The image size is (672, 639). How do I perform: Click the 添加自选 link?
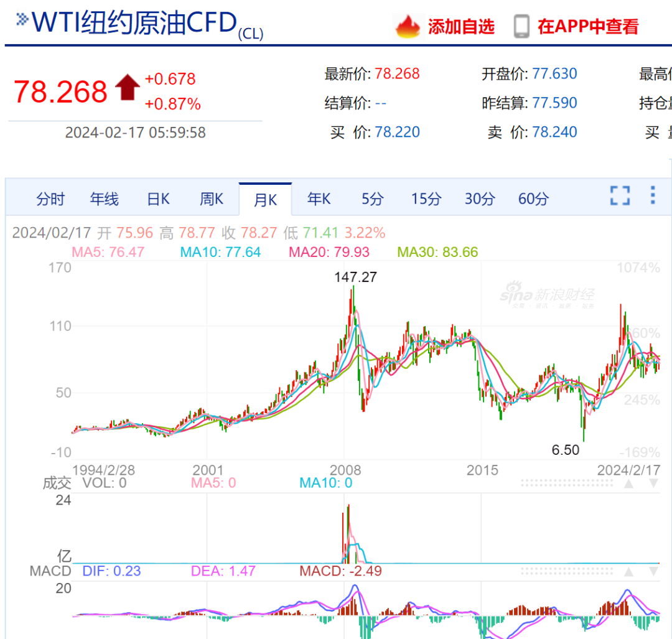tap(461, 27)
